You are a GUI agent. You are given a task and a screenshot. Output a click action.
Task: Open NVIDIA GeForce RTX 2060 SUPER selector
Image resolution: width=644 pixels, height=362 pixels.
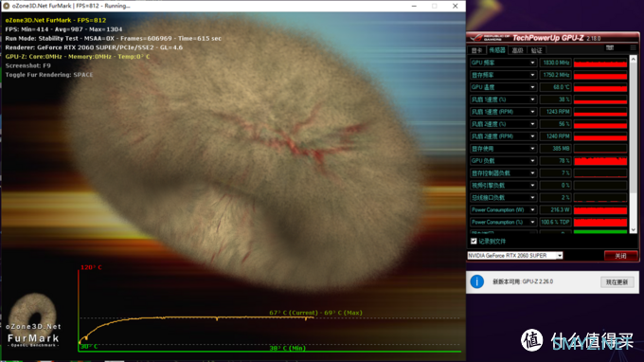point(515,256)
